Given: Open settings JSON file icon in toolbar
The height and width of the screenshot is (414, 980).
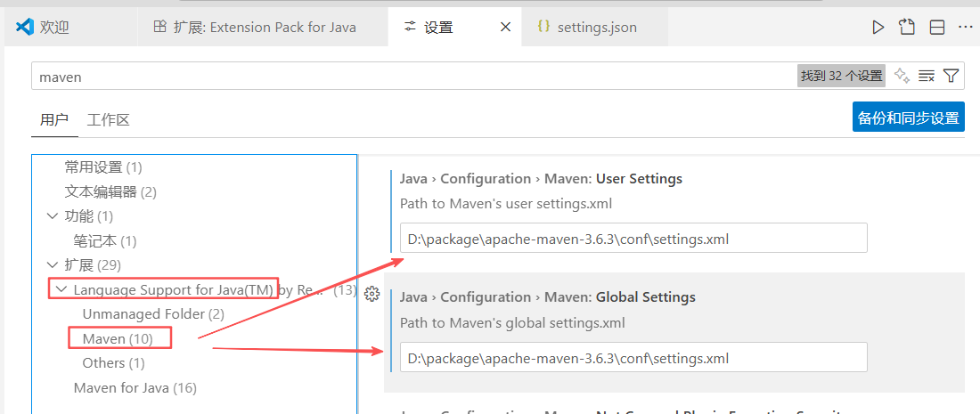Looking at the screenshot, I should (x=907, y=27).
